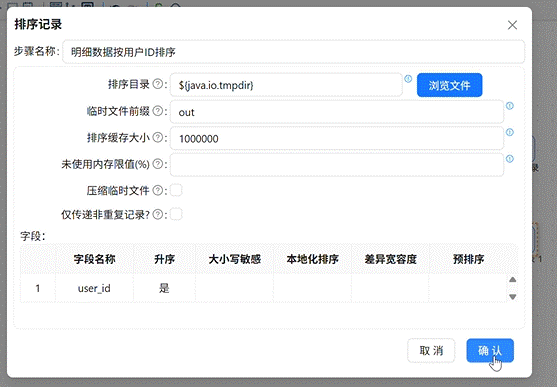Click 差异宽容度 column header
The image size is (557, 387).
pos(390,259)
